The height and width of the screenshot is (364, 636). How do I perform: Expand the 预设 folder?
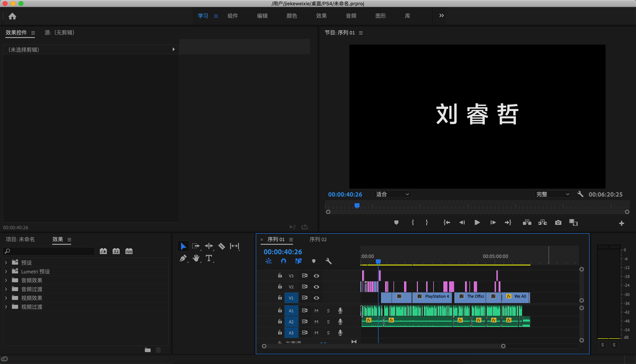pos(6,262)
